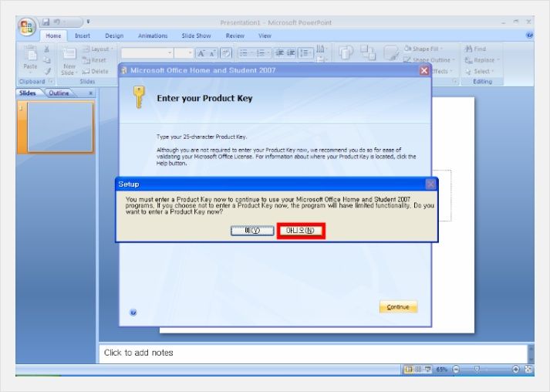Click the Cut scissors icon

point(46,49)
